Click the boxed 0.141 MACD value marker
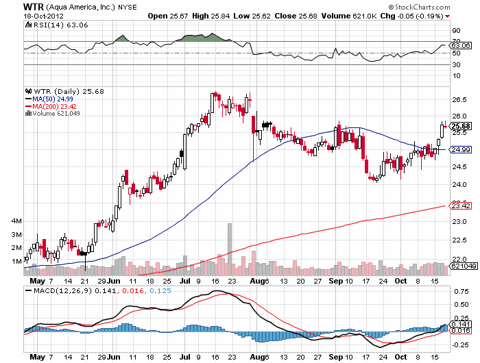 tap(460, 324)
